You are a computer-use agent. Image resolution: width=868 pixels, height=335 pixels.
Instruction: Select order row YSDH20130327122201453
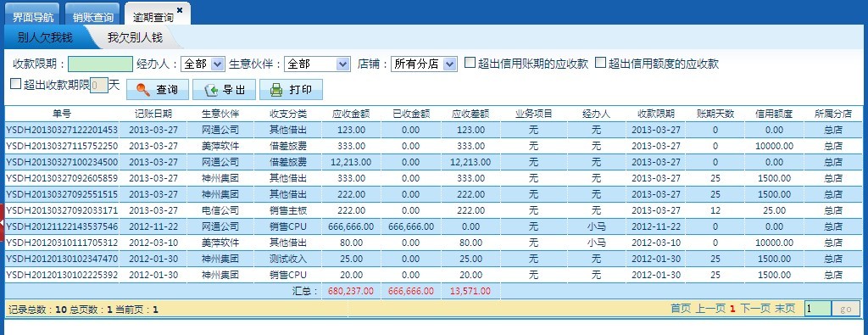click(x=434, y=130)
